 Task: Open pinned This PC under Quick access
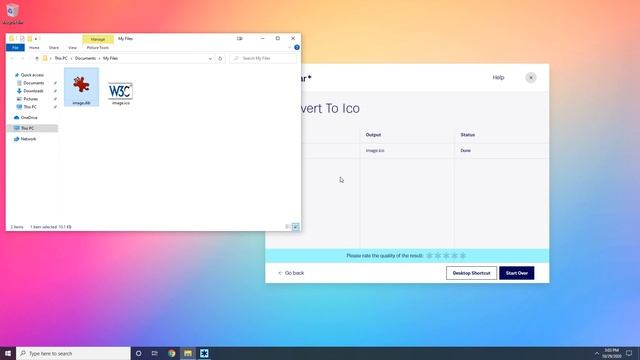29,107
